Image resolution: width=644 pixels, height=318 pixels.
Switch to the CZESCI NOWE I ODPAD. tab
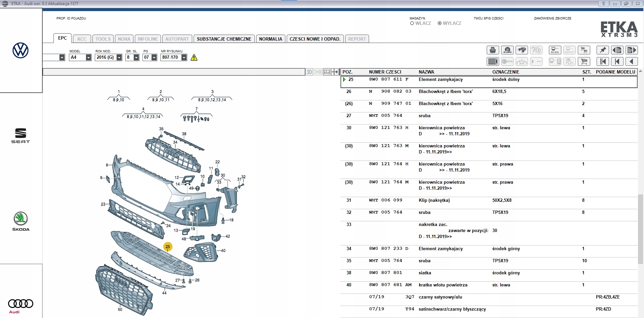click(315, 39)
